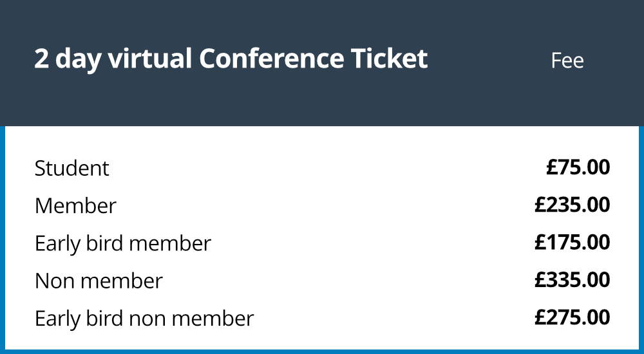
Task: Click the '2 day virtual Conference Ticket' heading
Action: pyautogui.click(x=231, y=59)
